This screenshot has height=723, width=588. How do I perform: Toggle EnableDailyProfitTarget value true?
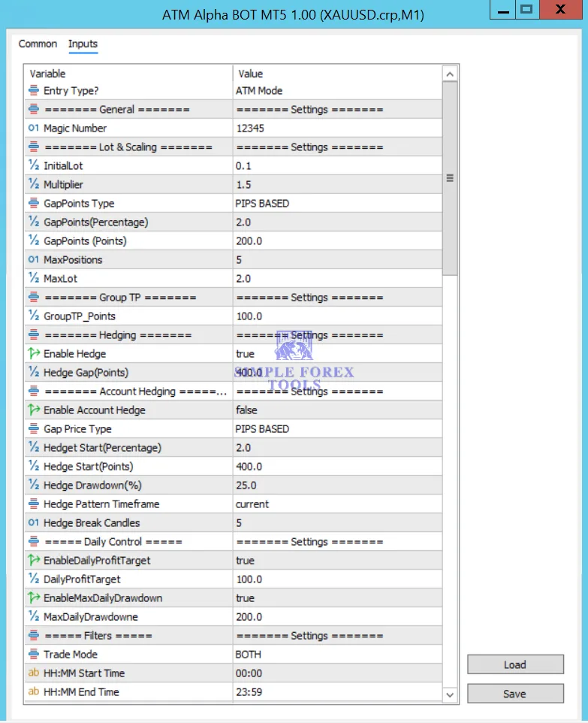click(x=337, y=560)
